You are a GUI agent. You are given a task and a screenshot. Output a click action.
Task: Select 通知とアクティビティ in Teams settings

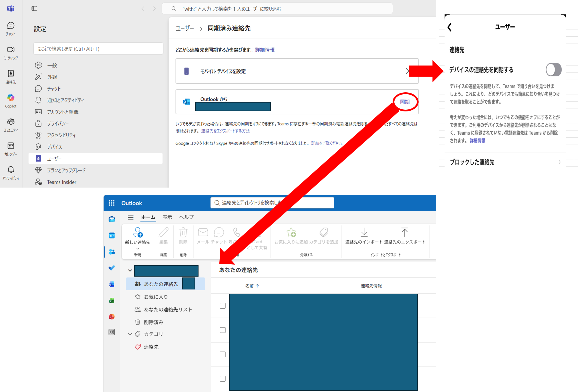tap(95, 100)
